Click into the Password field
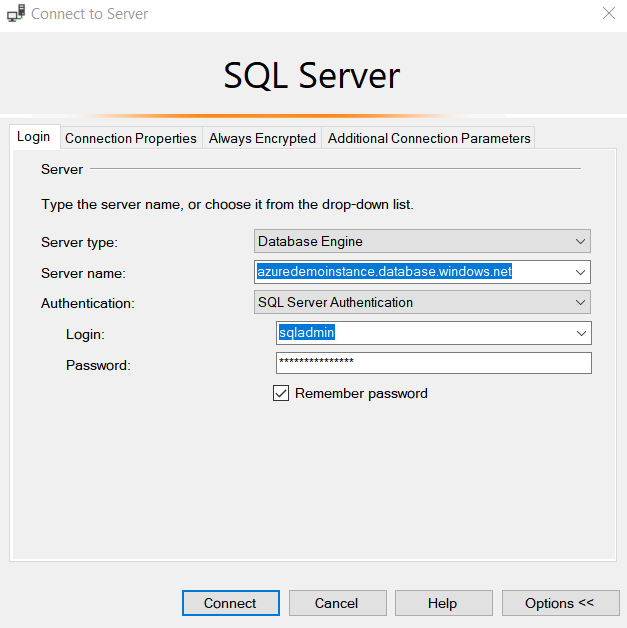This screenshot has height=628, width=627. tap(433, 363)
